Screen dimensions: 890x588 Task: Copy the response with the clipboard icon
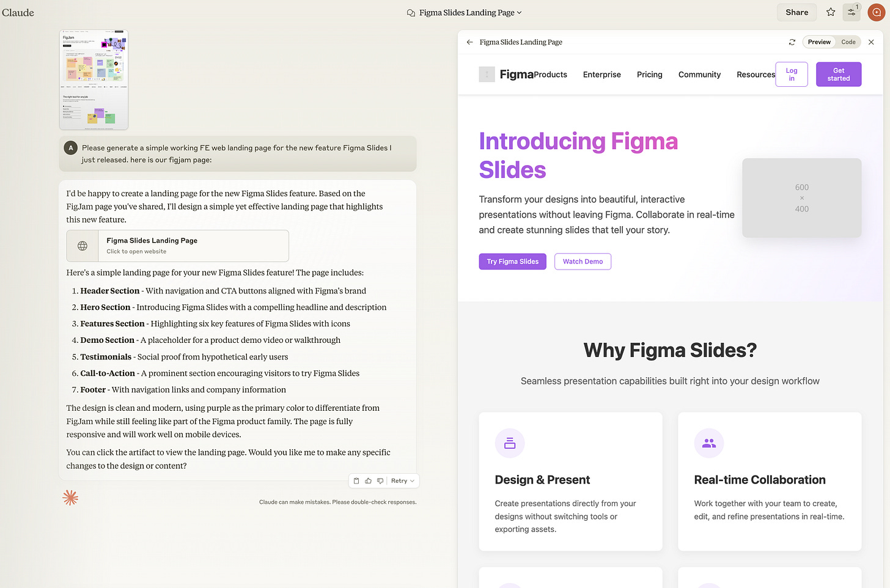(356, 481)
